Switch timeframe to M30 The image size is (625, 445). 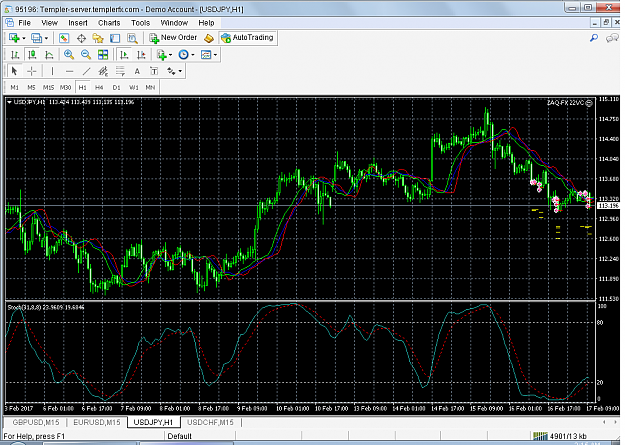[x=65, y=87]
